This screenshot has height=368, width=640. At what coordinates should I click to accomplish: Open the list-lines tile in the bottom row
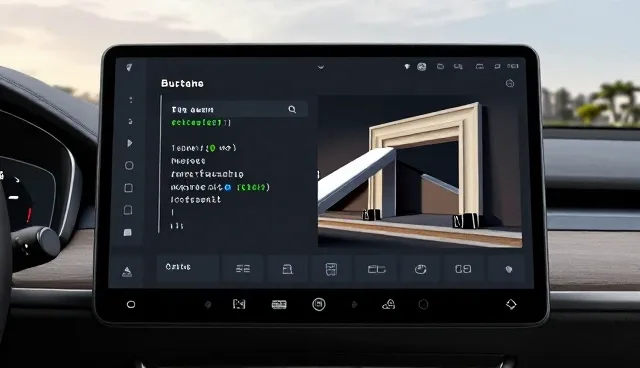tap(243, 268)
